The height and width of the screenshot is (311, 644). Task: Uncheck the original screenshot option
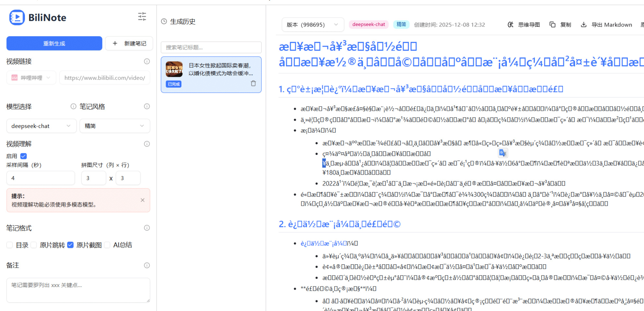pos(70,245)
